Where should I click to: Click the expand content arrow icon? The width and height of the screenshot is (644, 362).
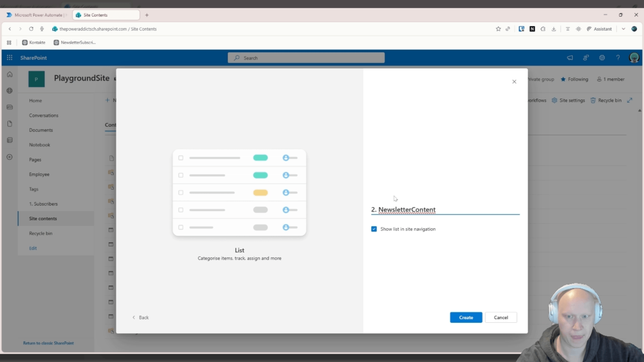pyautogui.click(x=630, y=100)
